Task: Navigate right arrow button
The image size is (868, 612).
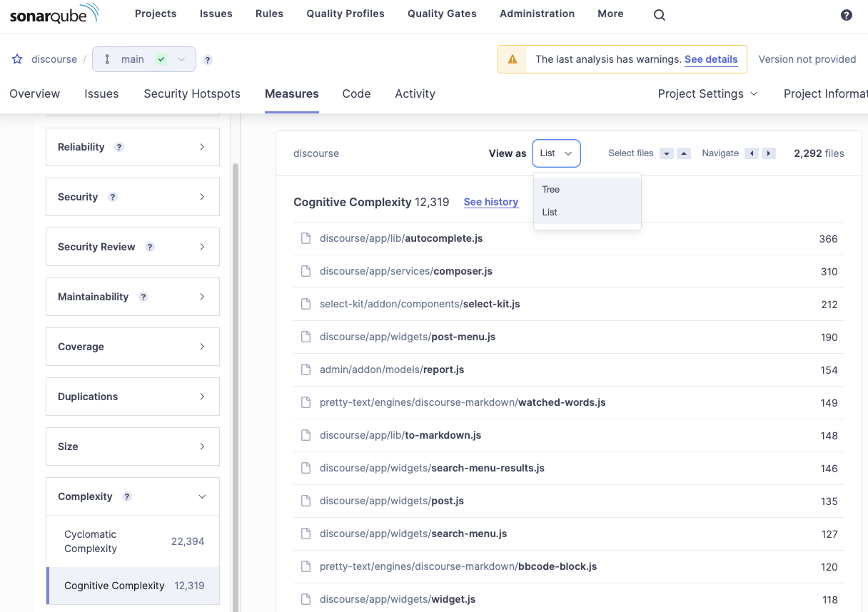Action: [x=769, y=153]
